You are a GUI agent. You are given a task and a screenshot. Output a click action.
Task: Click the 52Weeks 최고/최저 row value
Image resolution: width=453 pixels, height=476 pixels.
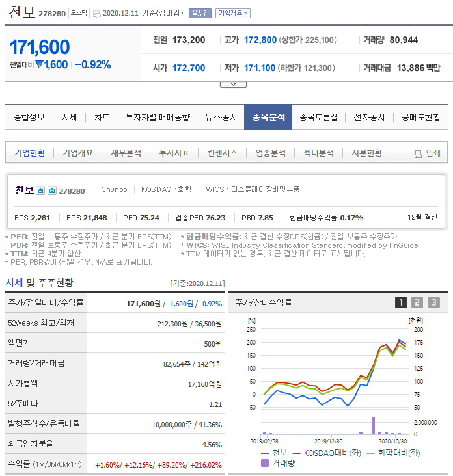pyautogui.click(x=189, y=324)
